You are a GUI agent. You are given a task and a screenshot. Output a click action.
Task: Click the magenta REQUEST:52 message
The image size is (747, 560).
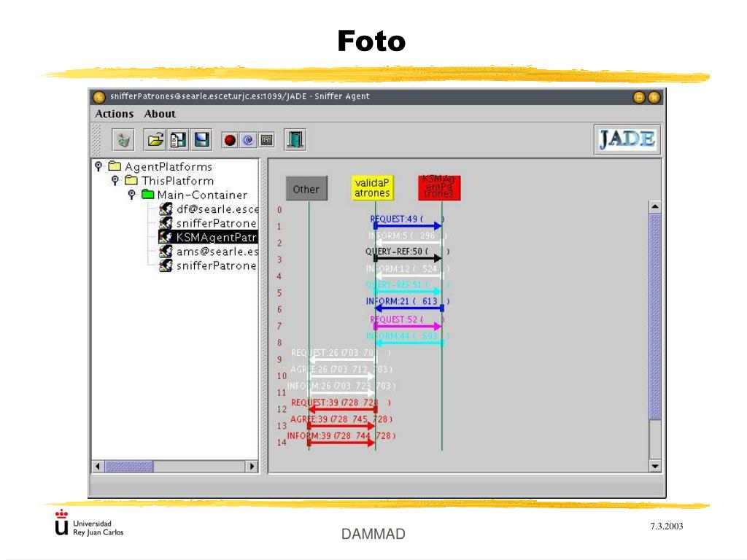click(409, 326)
